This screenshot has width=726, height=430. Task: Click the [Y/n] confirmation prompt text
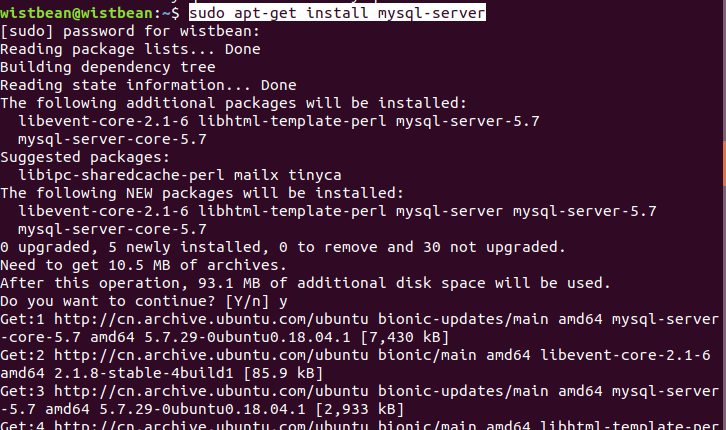click(x=247, y=302)
